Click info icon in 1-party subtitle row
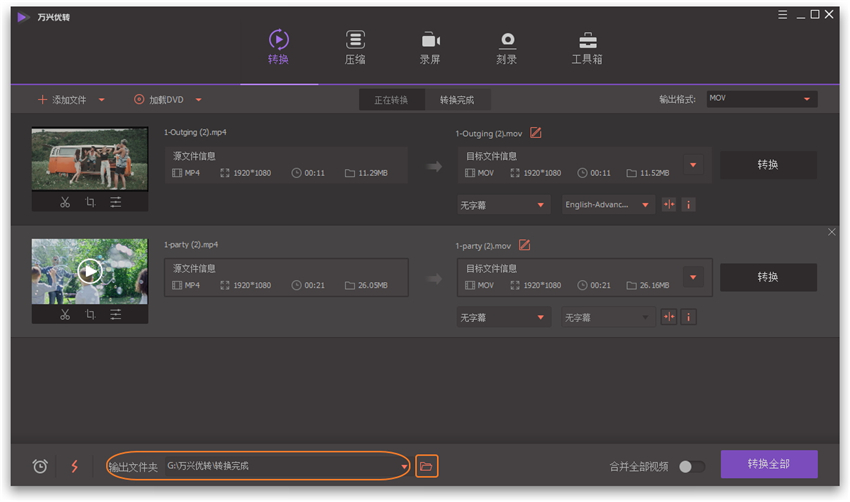850x502 pixels. [x=688, y=317]
